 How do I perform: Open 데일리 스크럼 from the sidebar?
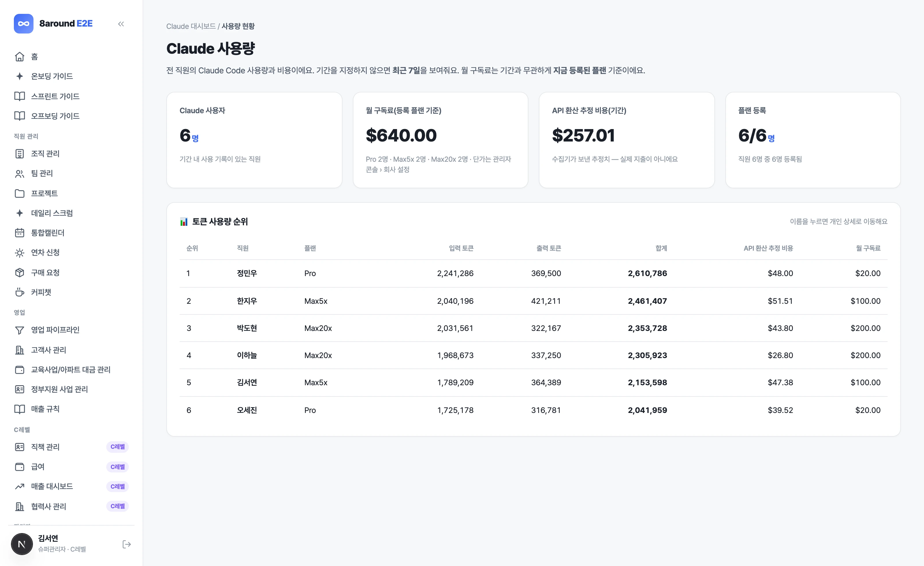[x=71, y=213]
